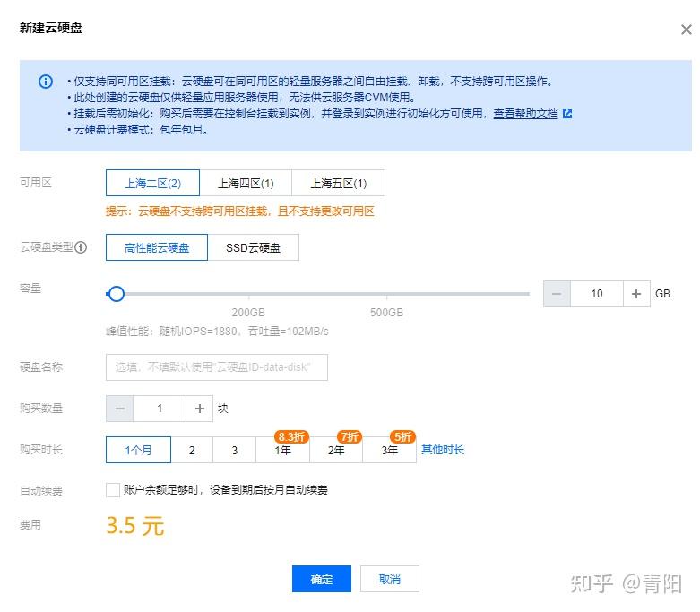Click the info icon beside 云硬盘类型
Viewport: 700px width, 612px height.
[x=81, y=247]
